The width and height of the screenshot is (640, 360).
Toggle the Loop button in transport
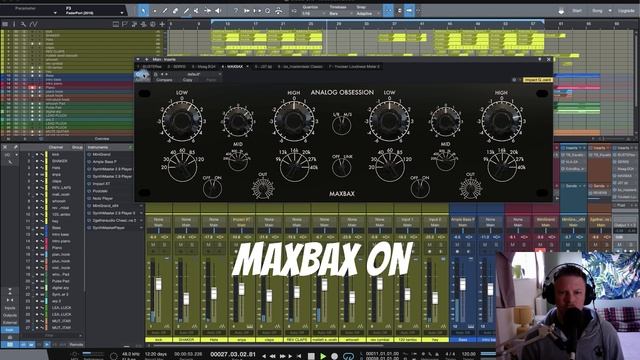pos(348,356)
